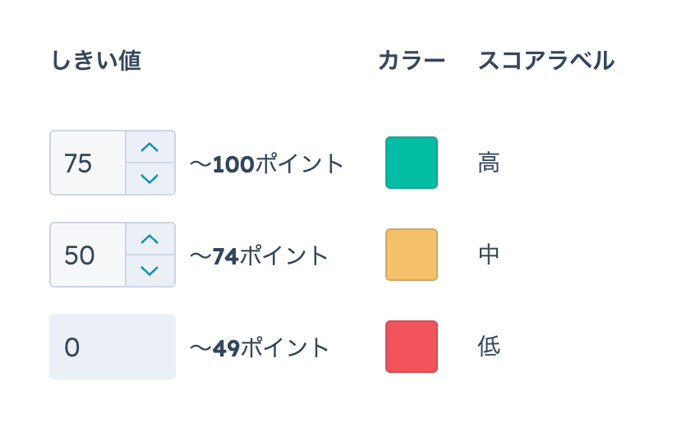Open the green color swatch for 高
This screenshot has width=700, height=437.
(x=411, y=163)
